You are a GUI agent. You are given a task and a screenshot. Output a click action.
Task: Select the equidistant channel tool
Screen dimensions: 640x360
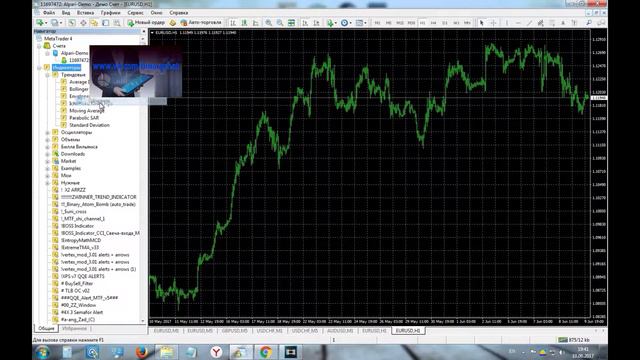tap(541, 23)
